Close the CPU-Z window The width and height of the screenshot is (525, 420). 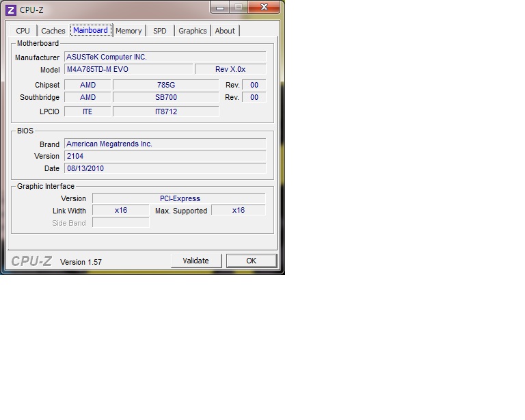(264, 7)
